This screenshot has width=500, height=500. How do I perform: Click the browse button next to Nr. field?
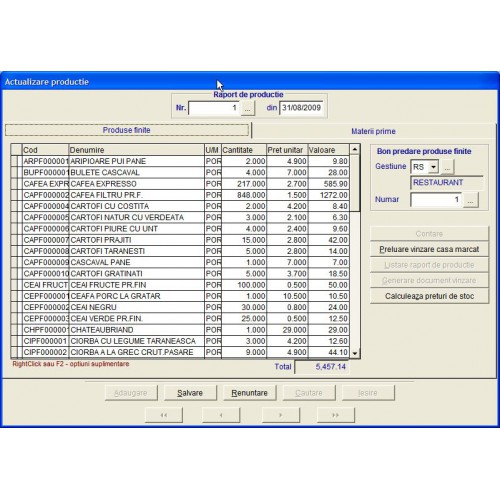pyautogui.click(x=248, y=108)
